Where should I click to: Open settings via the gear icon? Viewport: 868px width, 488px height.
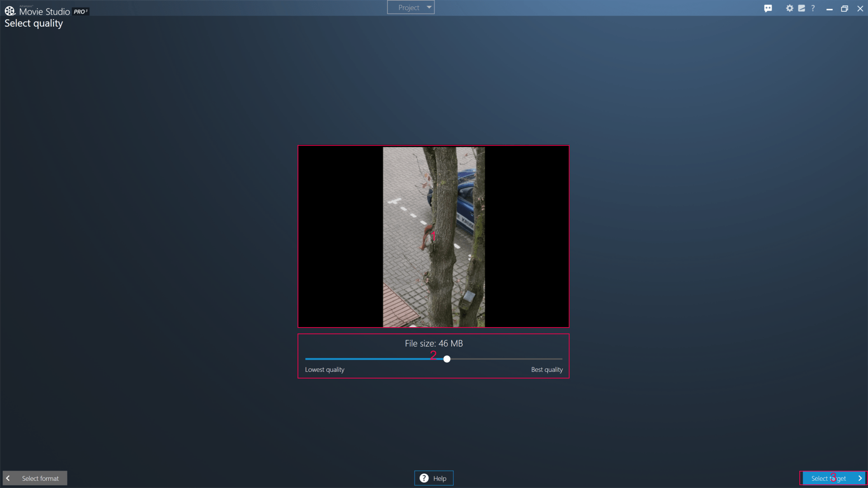[x=789, y=8]
